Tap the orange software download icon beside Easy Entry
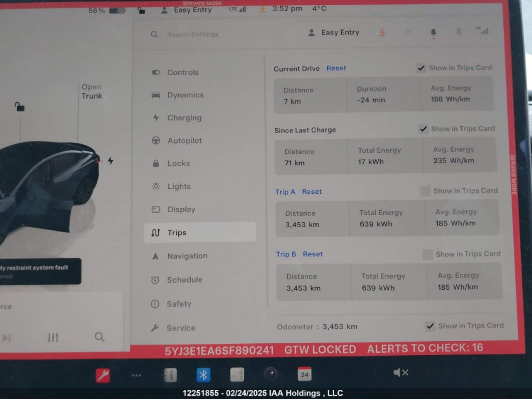 click(382, 32)
